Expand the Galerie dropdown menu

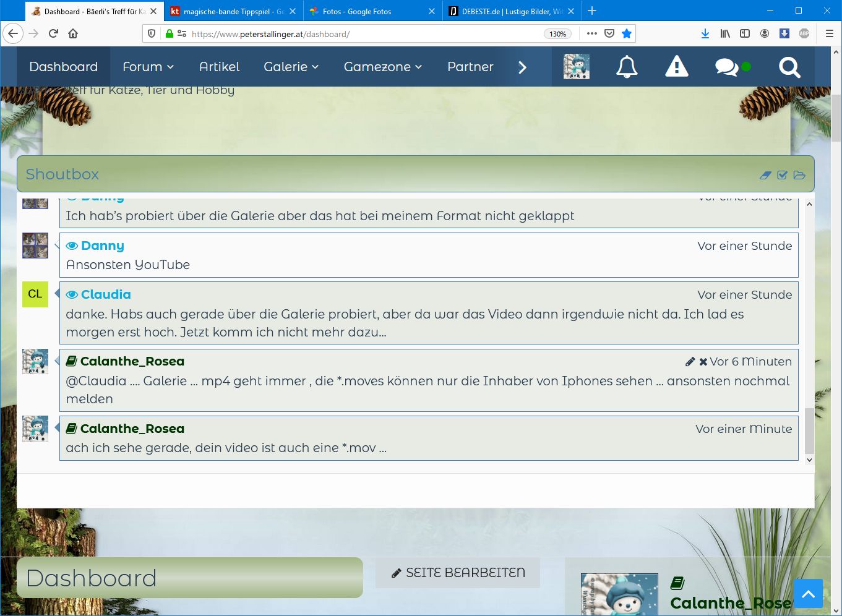291,67
